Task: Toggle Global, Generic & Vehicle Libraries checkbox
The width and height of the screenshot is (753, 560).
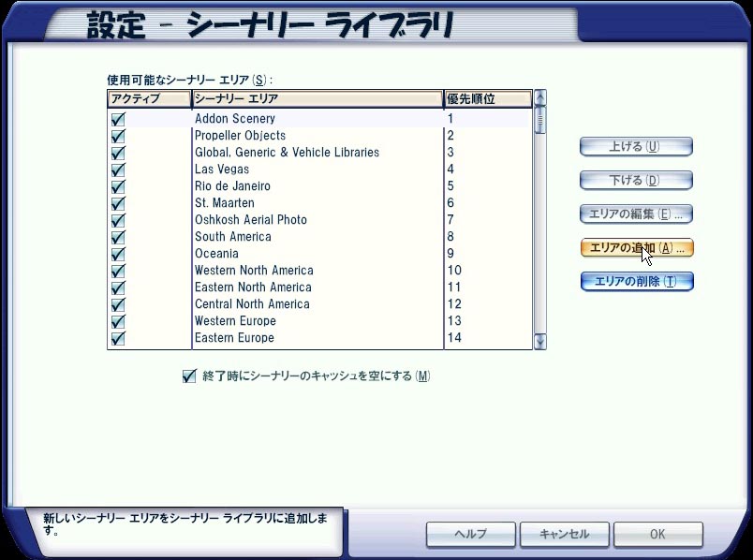Action: 118,153
